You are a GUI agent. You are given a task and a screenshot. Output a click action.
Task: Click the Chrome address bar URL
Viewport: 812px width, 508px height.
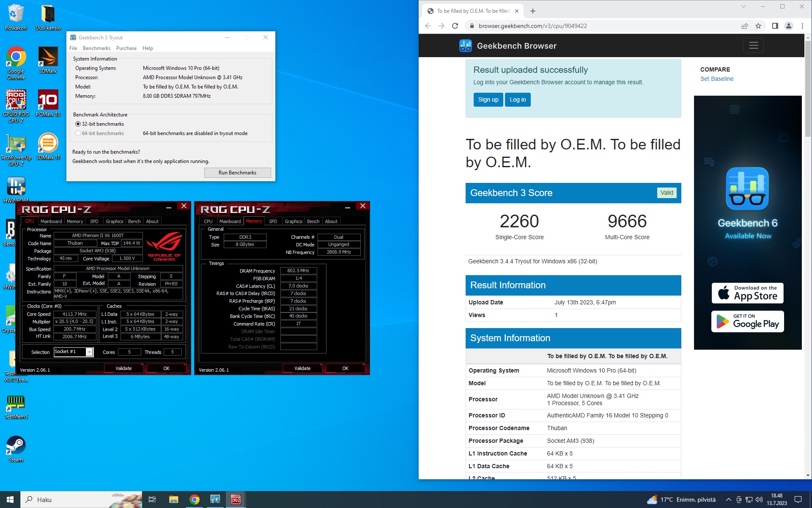coord(532,26)
